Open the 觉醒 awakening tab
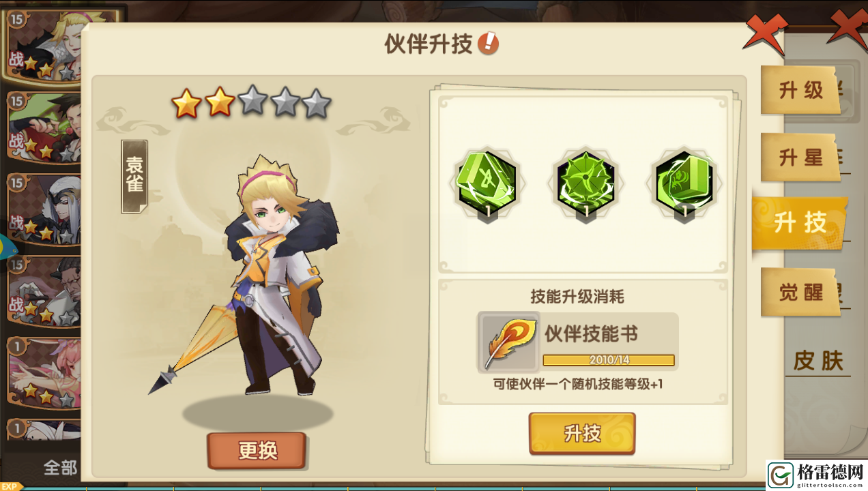This screenshot has height=491, width=868. pyautogui.click(x=800, y=292)
